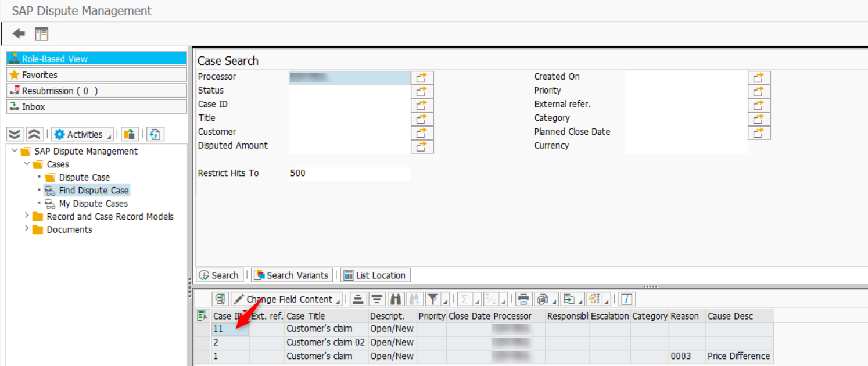The width and height of the screenshot is (868, 366).
Task: Click the Processor column header
Action: pyautogui.click(x=518, y=316)
